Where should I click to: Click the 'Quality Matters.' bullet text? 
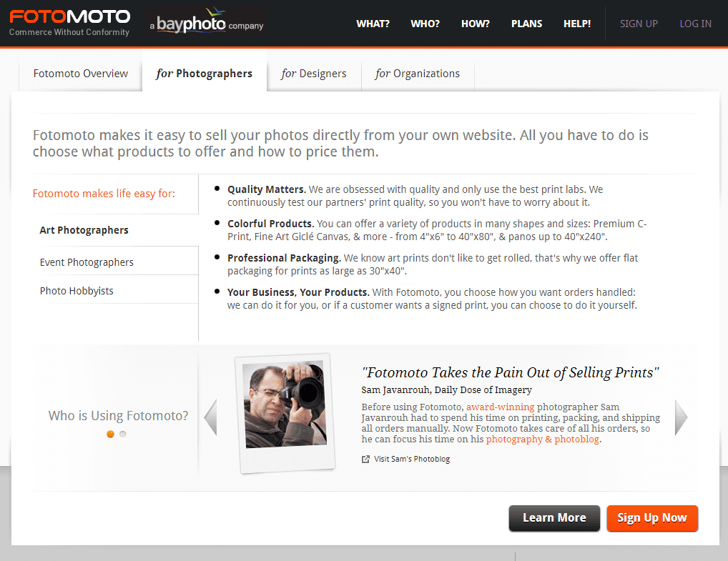[266, 189]
